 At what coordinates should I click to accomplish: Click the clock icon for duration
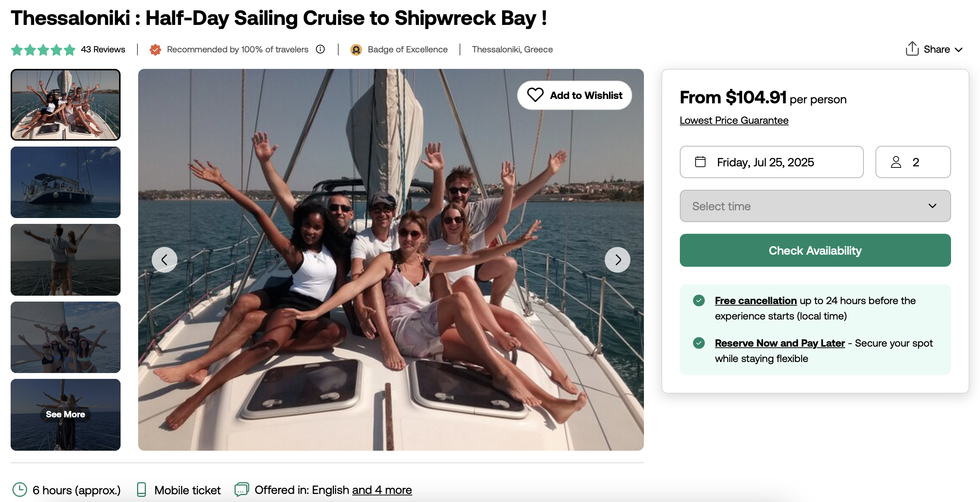(19, 490)
